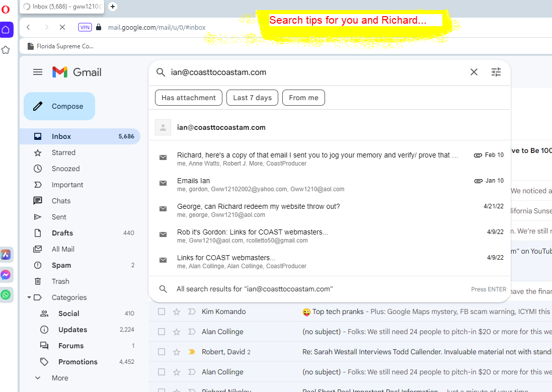
Task: Expand More labels
Action: pyautogui.click(x=80, y=378)
